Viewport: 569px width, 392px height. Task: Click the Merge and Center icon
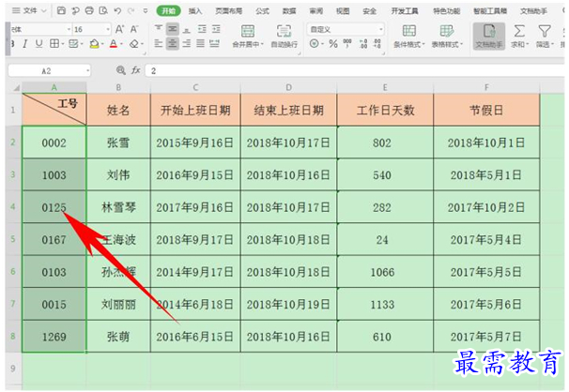tap(248, 31)
